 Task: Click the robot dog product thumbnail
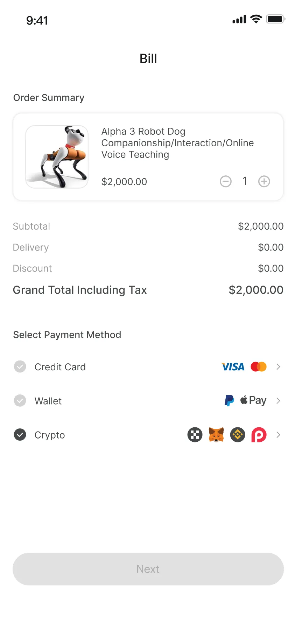57,157
